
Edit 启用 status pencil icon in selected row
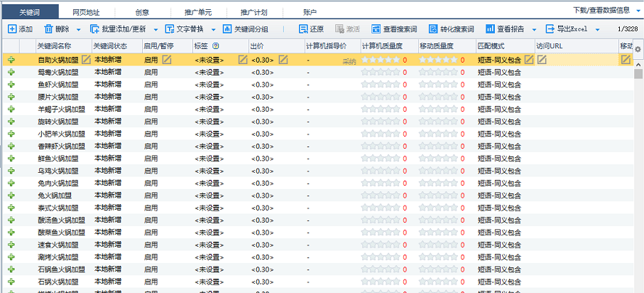point(166,60)
